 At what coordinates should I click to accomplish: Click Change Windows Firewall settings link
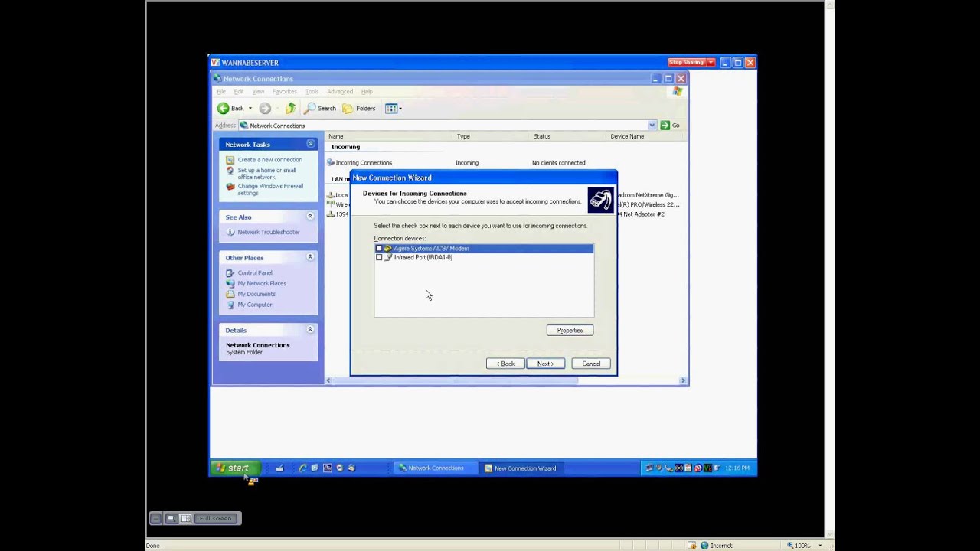coord(270,190)
